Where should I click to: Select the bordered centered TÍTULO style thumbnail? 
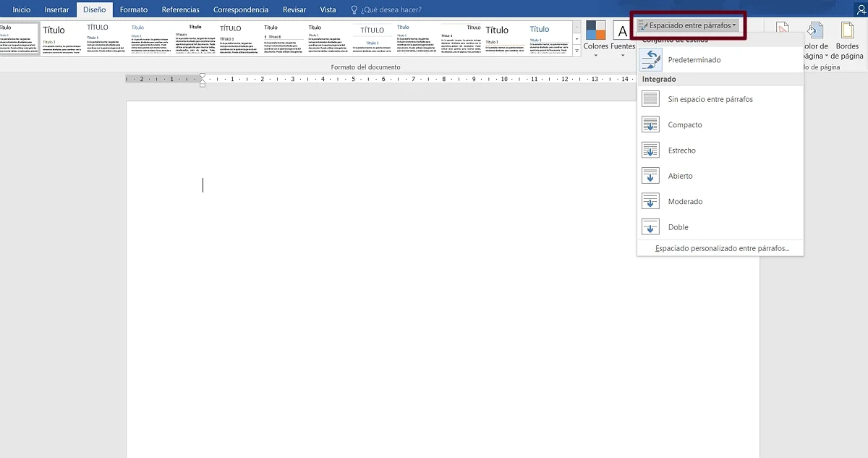pos(373,38)
